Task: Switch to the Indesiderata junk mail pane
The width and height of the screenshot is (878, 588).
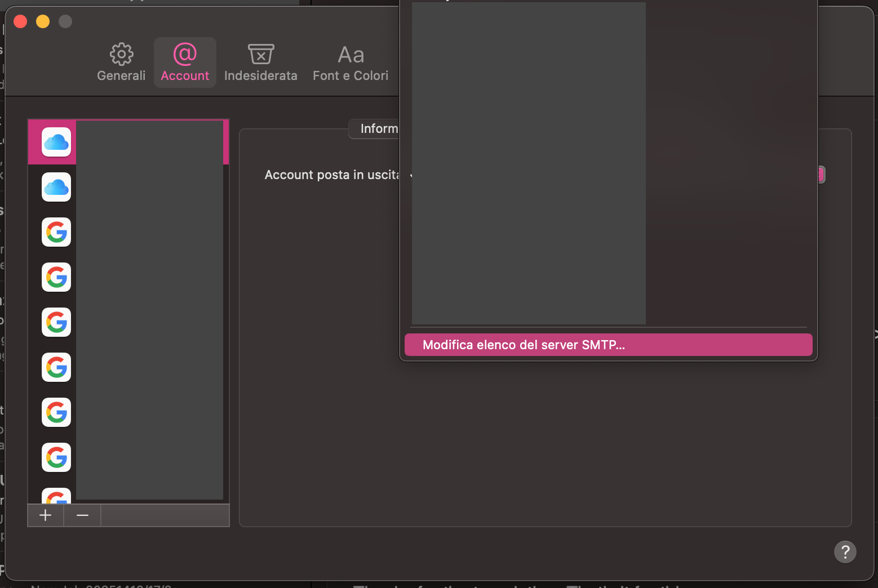Action: 260,62
